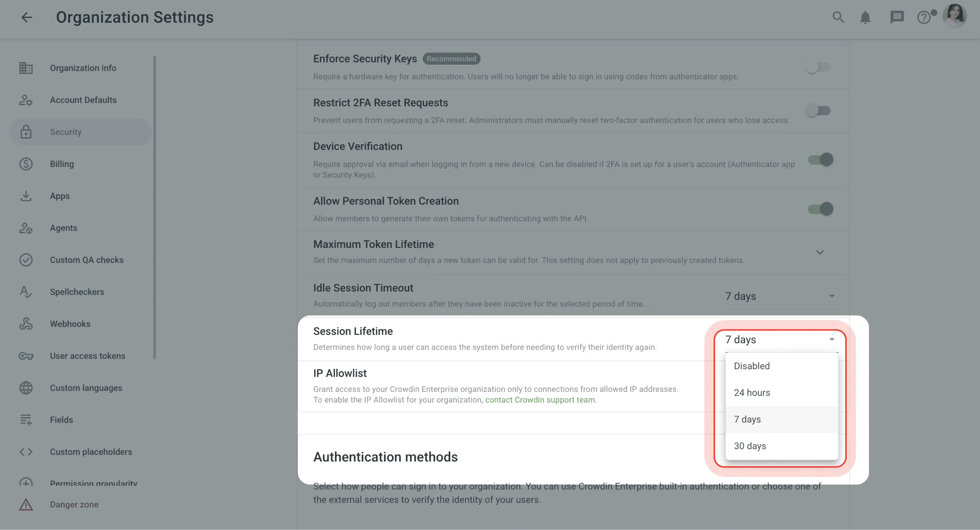The image size is (980, 530).
Task: Expand the Maximum Token Lifetime chevron
Action: (820, 252)
